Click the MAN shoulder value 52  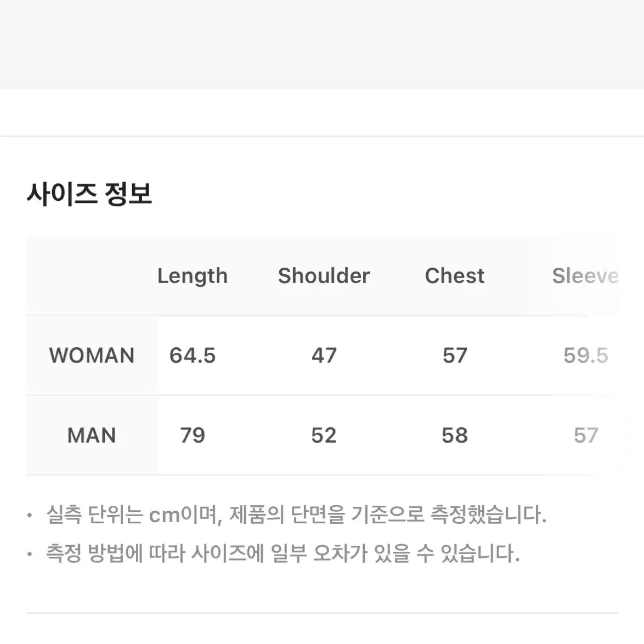[x=324, y=436]
